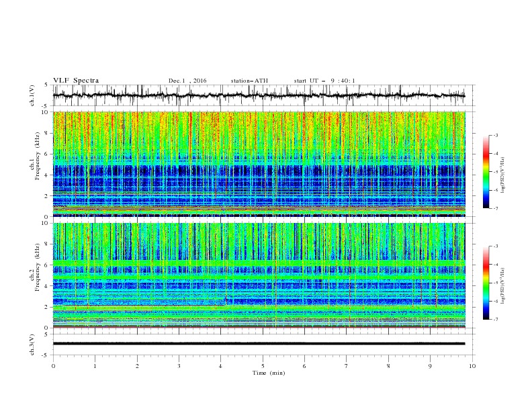Image resolution: width=532 pixels, height=411 pixels.
Task: Click tick label '3' on Time axis
Action: pos(179,366)
